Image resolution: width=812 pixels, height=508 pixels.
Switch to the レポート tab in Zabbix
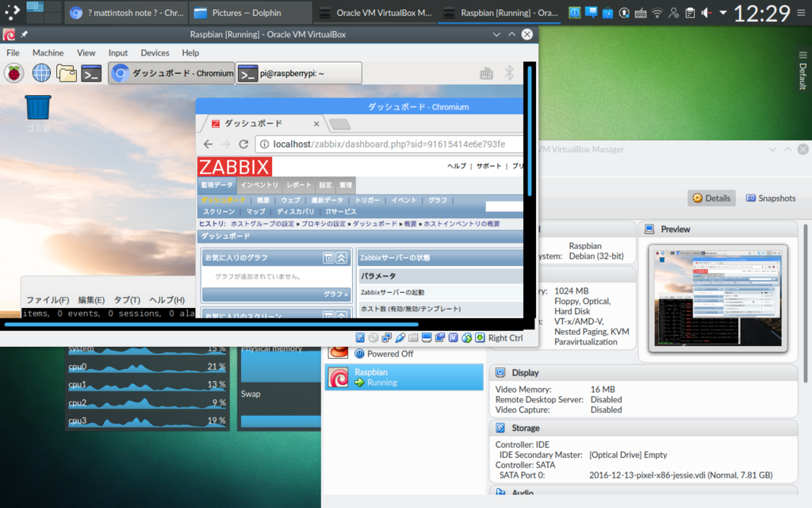coord(299,185)
